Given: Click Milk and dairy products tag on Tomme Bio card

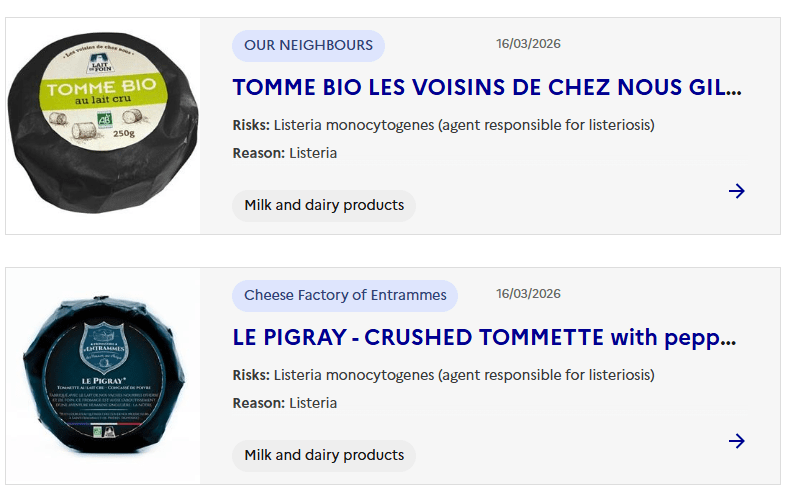Looking at the screenshot, I should [x=324, y=205].
